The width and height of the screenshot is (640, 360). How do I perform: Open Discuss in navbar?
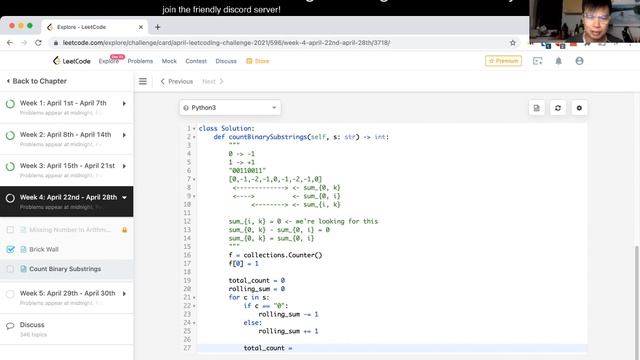226,61
